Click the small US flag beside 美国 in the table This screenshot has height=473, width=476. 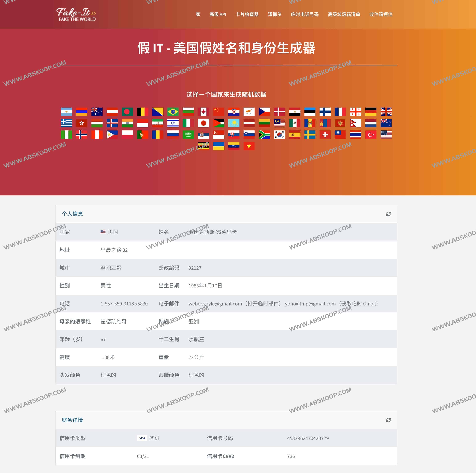click(103, 232)
